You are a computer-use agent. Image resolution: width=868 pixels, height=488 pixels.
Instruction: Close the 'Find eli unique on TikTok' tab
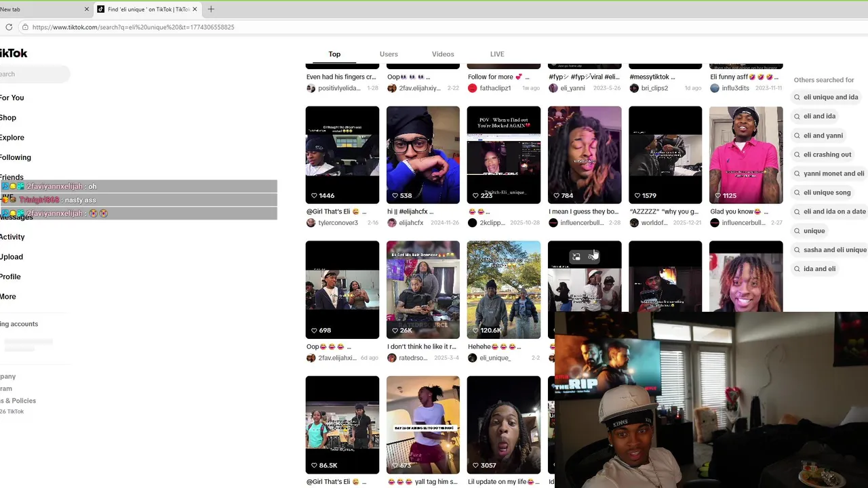point(195,9)
